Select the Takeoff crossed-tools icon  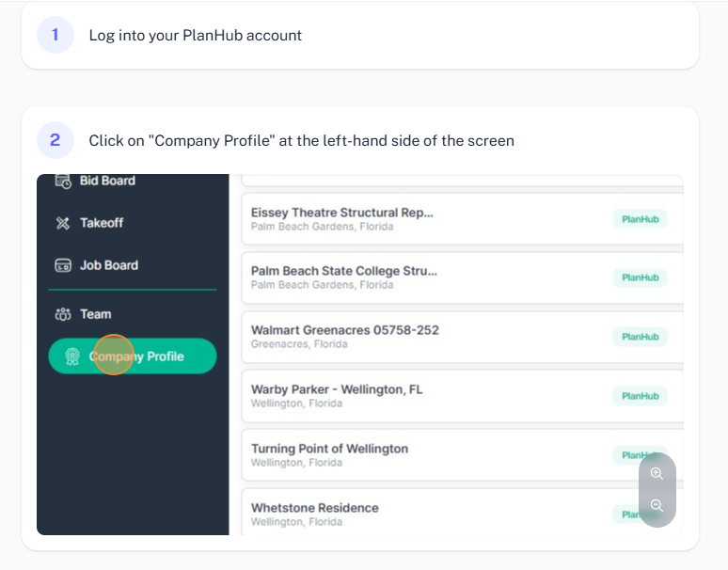(x=63, y=223)
